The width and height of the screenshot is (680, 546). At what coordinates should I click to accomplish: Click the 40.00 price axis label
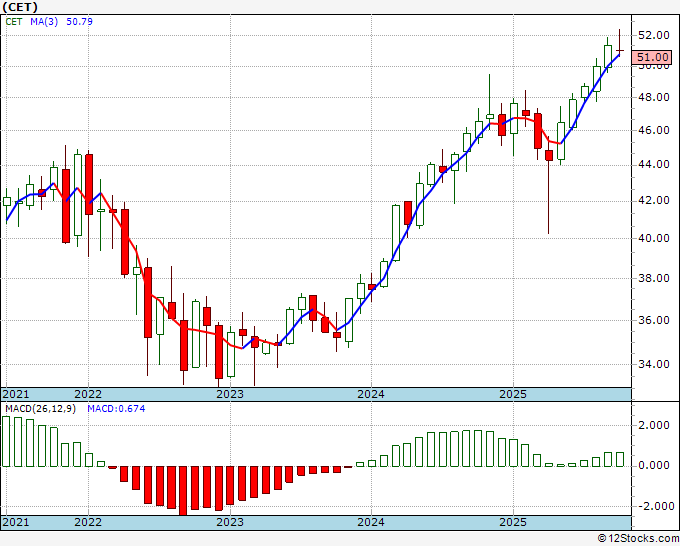coord(653,238)
